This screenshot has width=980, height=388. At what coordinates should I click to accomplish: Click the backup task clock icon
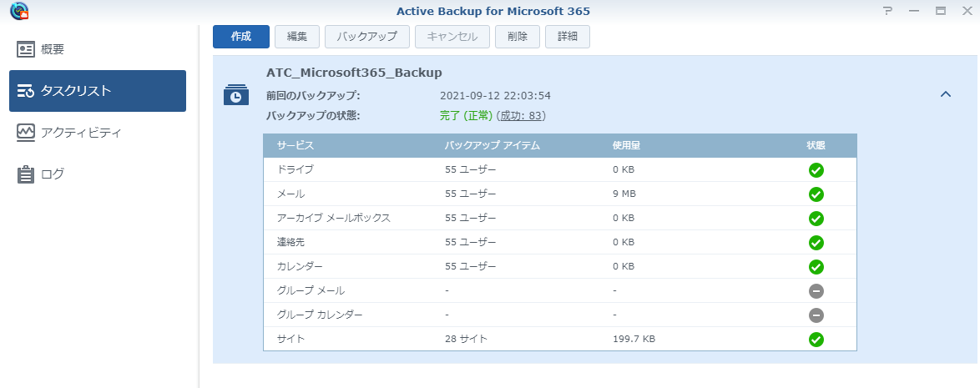pyautogui.click(x=235, y=95)
